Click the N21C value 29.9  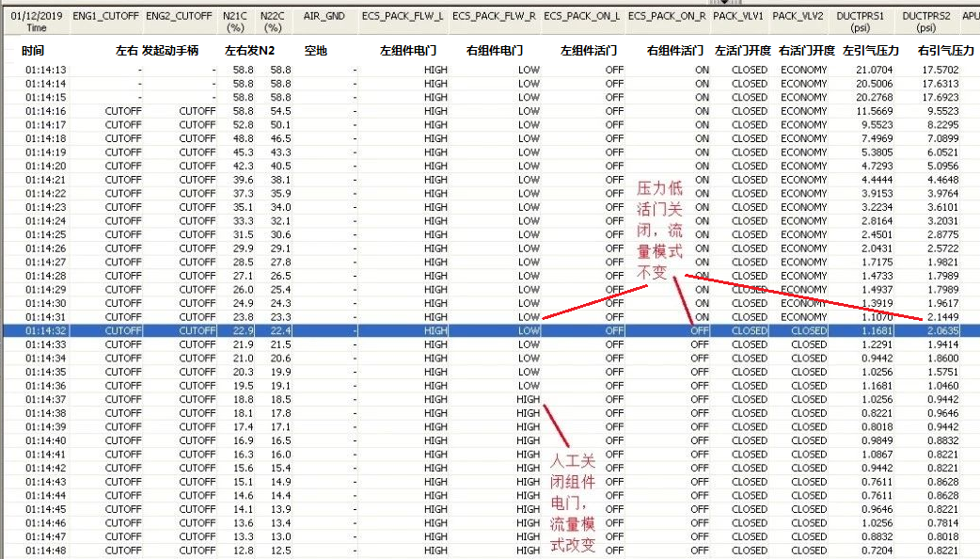click(x=244, y=248)
